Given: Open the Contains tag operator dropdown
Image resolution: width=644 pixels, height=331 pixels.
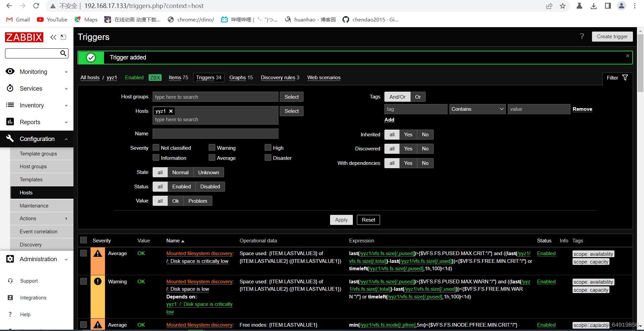Looking at the screenshot, I should (x=477, y=109).
